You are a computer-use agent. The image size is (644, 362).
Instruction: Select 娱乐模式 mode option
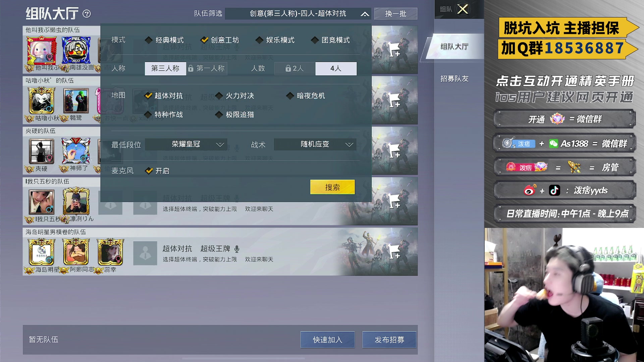coord(275,40)
